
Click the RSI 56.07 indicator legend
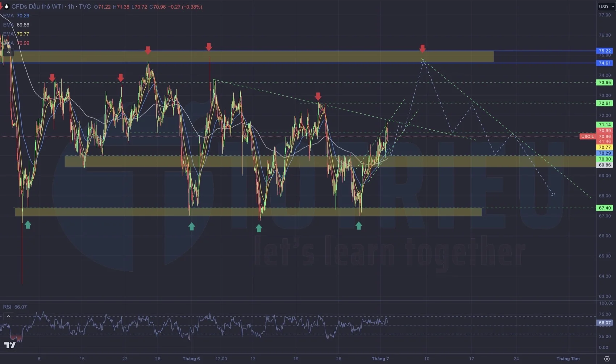[15, 307]
